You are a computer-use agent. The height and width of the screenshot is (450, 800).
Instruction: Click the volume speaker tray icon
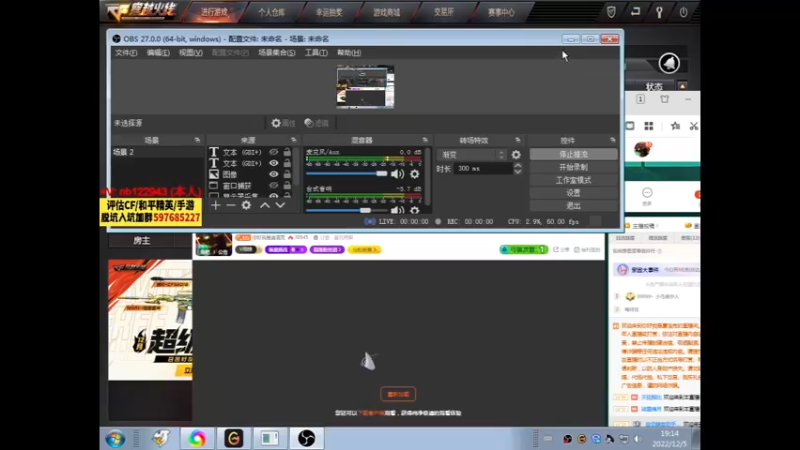(x=638, y=439)
